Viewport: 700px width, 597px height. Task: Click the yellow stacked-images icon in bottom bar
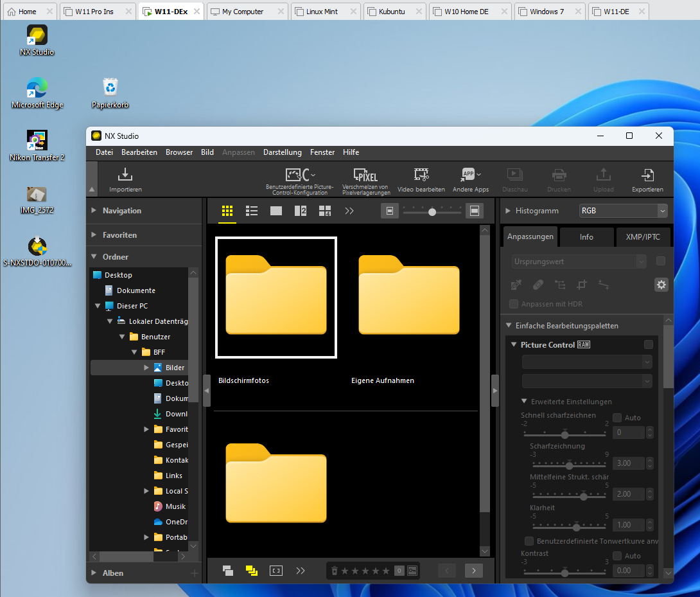[x=252, y=571]
